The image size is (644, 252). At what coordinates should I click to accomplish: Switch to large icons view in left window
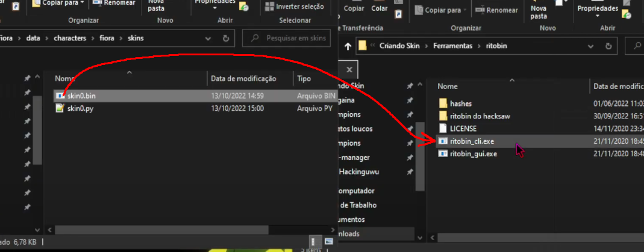click(328, 241)
